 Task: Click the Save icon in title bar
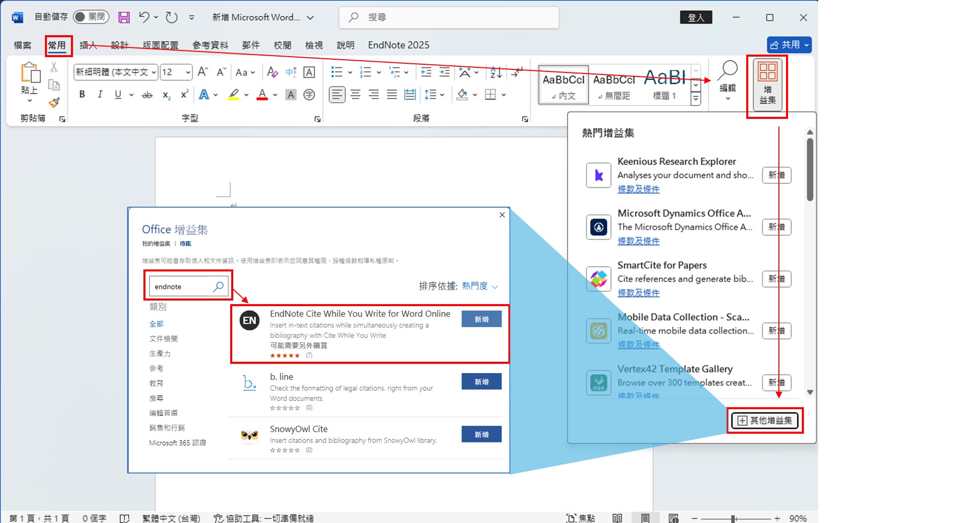(124, 17)
